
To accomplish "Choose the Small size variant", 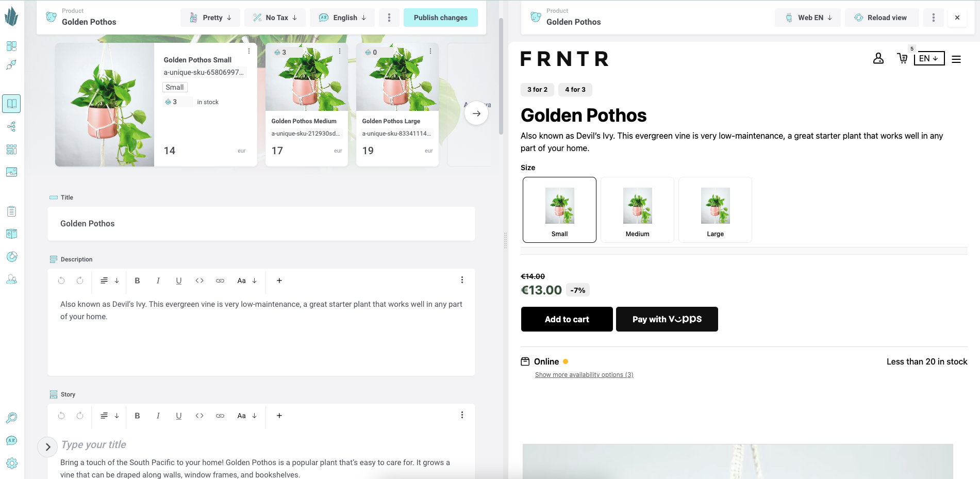I will click(559, 210).
